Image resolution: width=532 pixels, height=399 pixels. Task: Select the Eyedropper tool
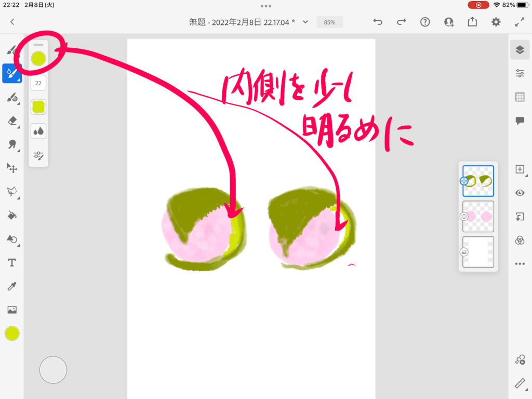pos(12,286)
